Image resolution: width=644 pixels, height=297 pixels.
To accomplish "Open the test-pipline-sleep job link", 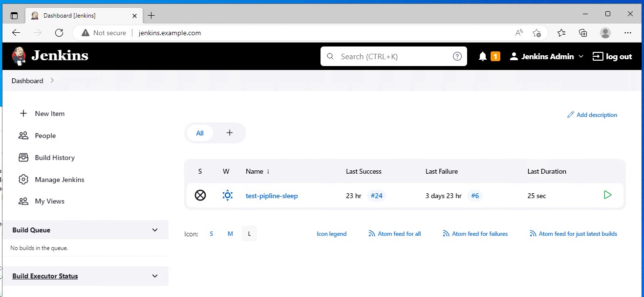I will (x=272, y=196).
